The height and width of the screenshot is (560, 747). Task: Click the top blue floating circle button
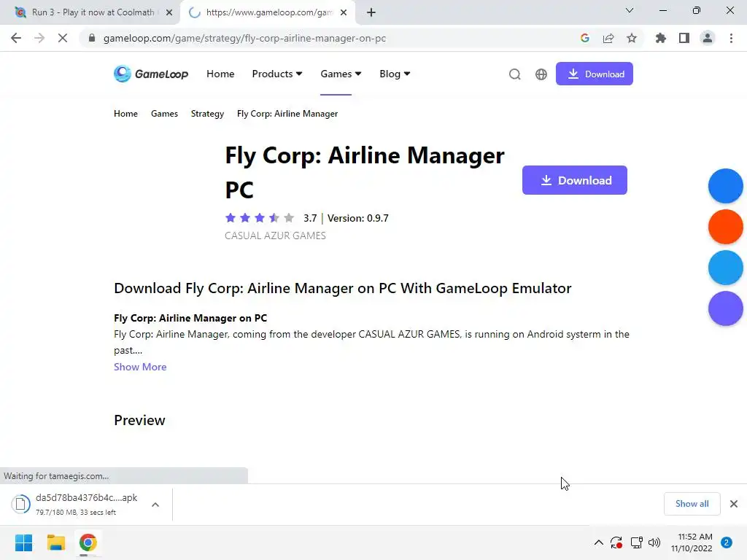pos(726,186)
